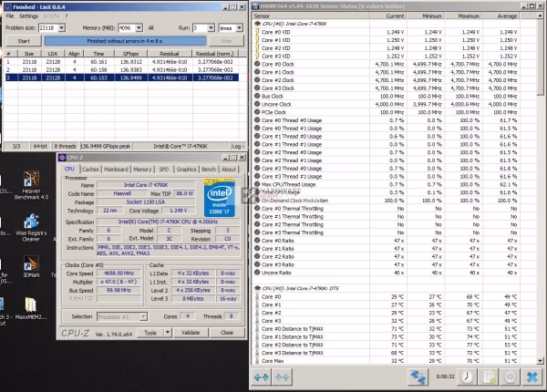Click Core #0 temperature sensor icon

[257, 296]
